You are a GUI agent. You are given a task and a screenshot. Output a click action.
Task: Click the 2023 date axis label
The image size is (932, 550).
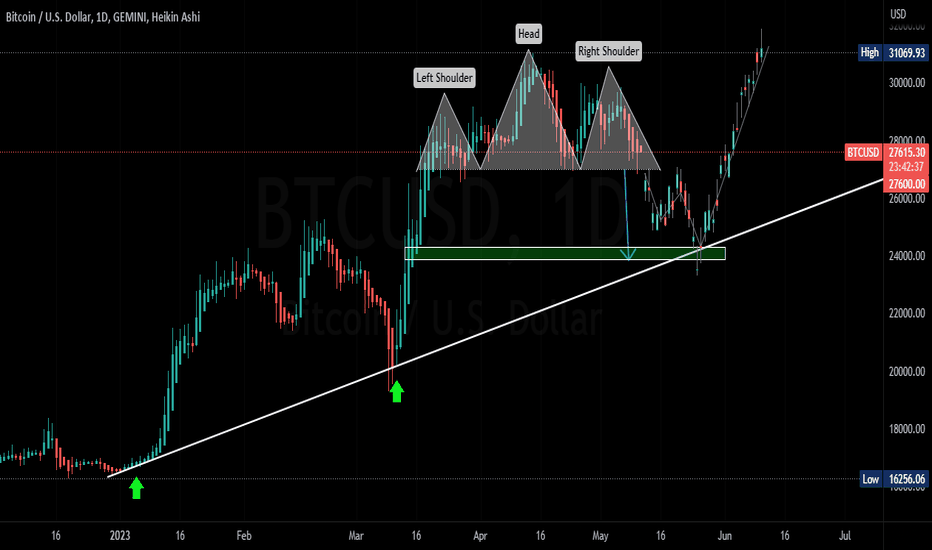[x=120, y=536]
